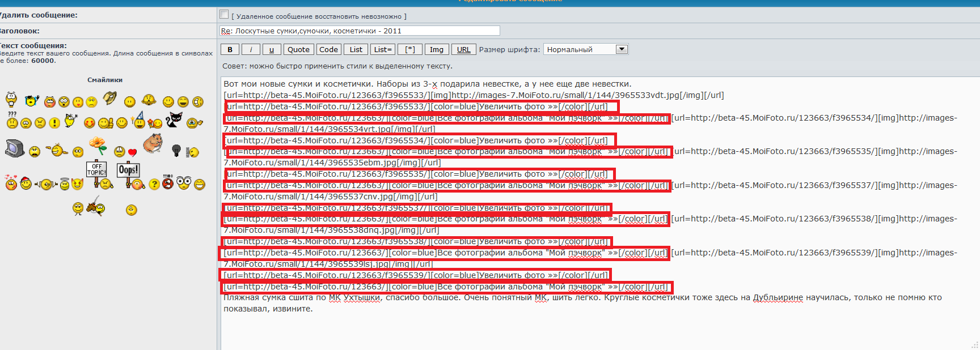Viewport: 980px width, 350px height.
Task: Insert image tag with Img button
Action: (436, 49)
